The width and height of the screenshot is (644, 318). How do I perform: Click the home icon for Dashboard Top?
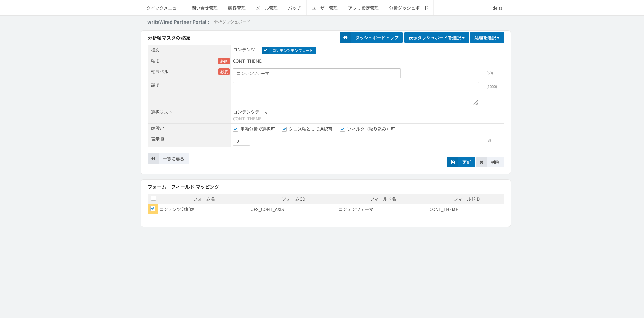click(345, 38)
